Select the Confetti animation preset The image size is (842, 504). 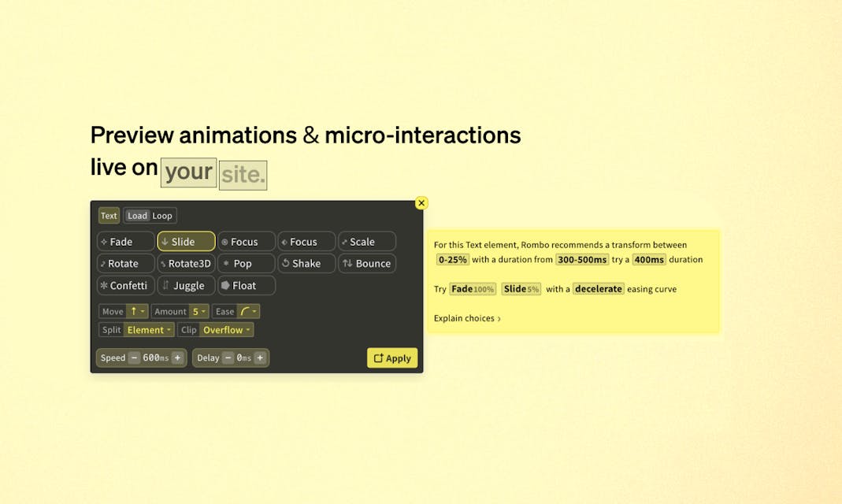point(126,286)
